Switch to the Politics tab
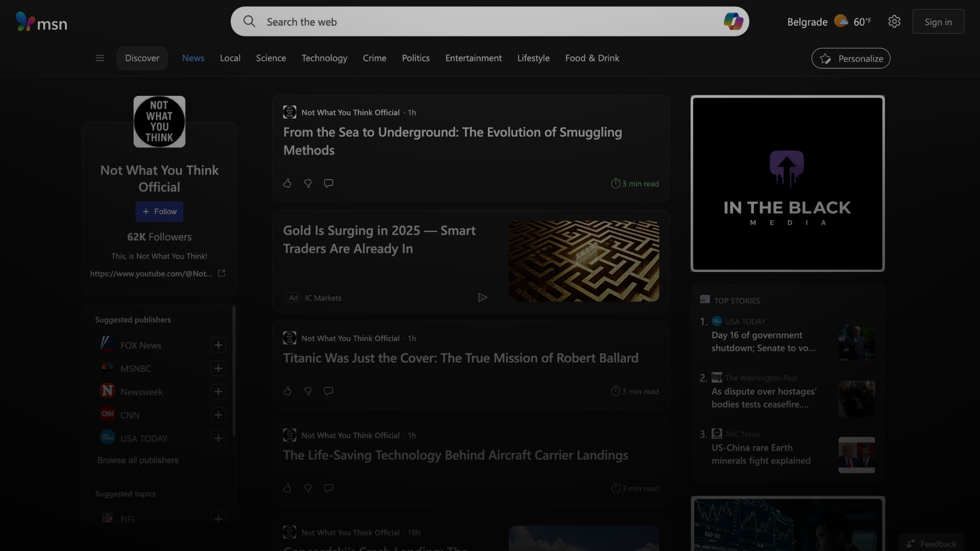Viewport: 980px width, 551px height. [415, 58]
